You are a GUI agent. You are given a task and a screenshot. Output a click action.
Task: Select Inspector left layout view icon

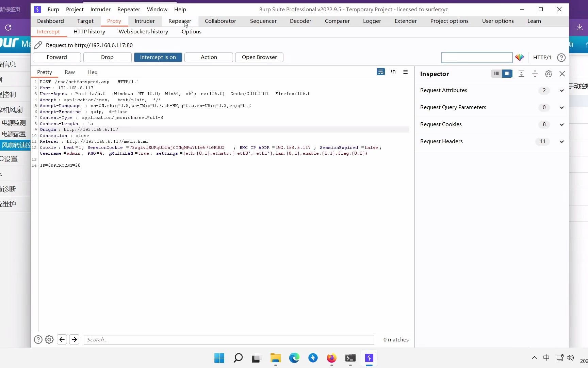pos(496,74)
